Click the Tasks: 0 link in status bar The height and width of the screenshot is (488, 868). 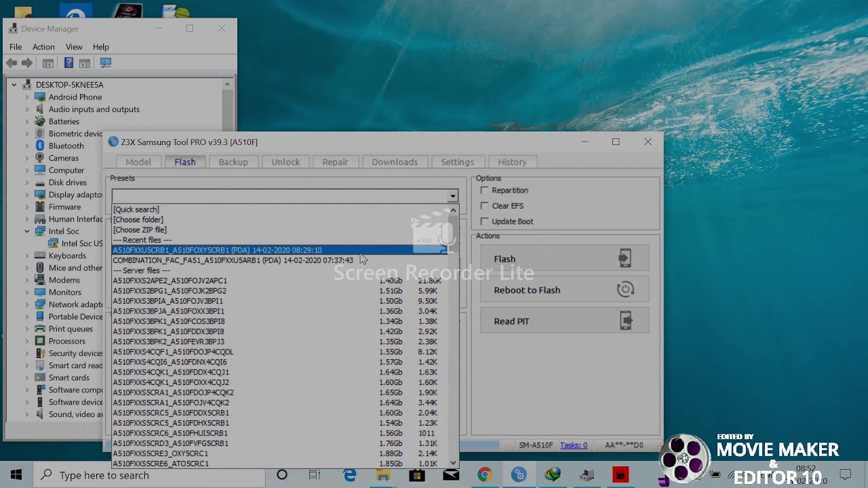click(x=574, y=445)
